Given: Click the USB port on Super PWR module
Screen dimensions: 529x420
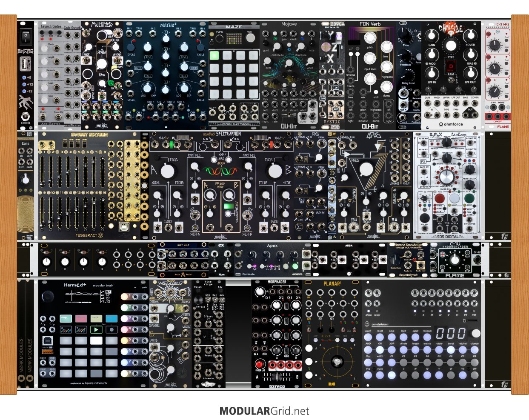Looking at the screenshot, I should click(x=26, y=65).
